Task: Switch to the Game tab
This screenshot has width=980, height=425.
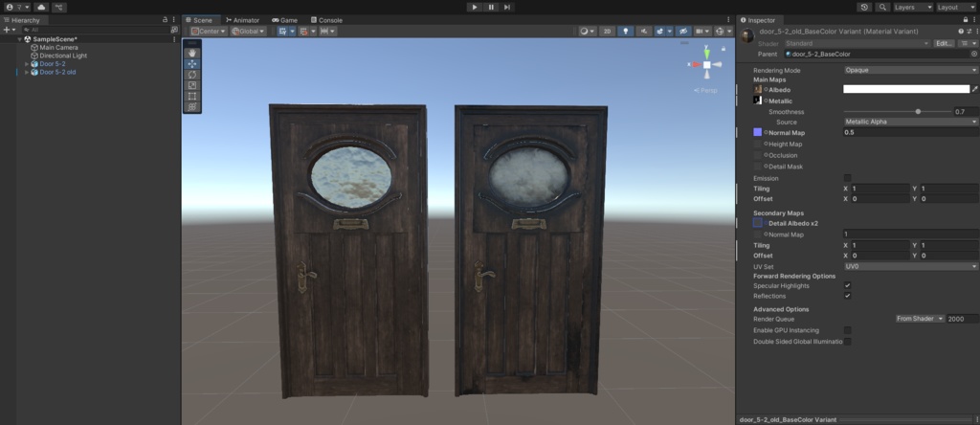Action: 284,20
